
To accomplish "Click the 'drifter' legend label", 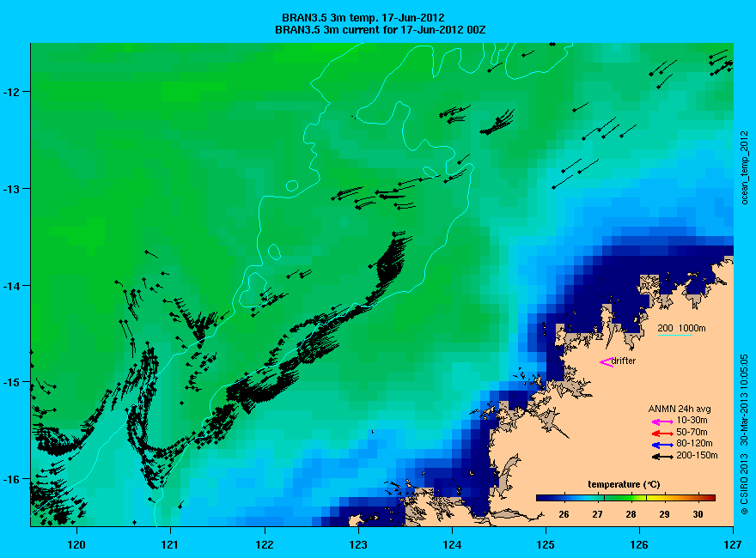I will coord(624,361).
